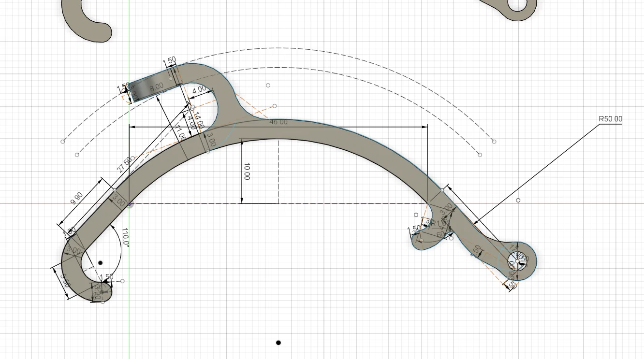Image resolution: width=644 pixels, height=359 pixels.
Task: Select the 27.50 aligned dimension value
Action: 123,165
